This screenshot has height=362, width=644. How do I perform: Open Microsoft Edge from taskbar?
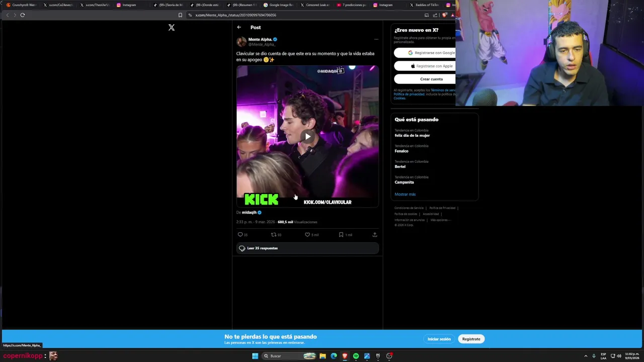[x=334, y=356]
